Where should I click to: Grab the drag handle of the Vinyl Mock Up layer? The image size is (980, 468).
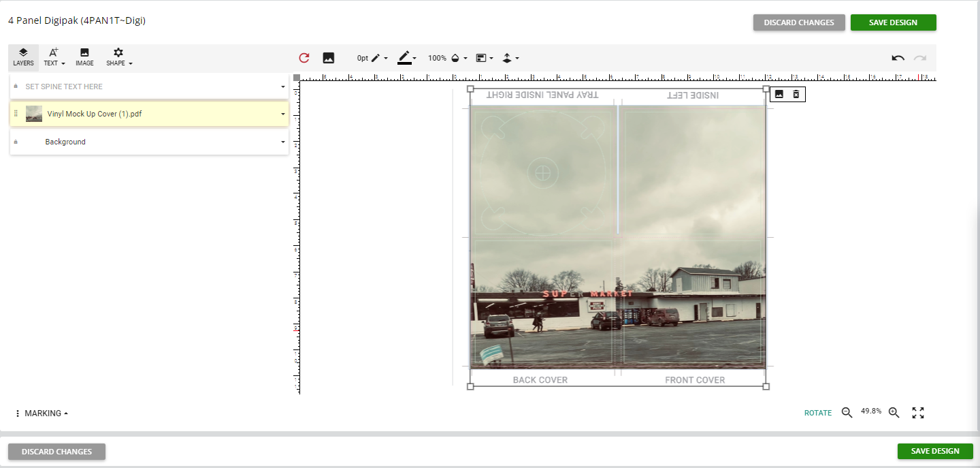(x=16, y=114)
